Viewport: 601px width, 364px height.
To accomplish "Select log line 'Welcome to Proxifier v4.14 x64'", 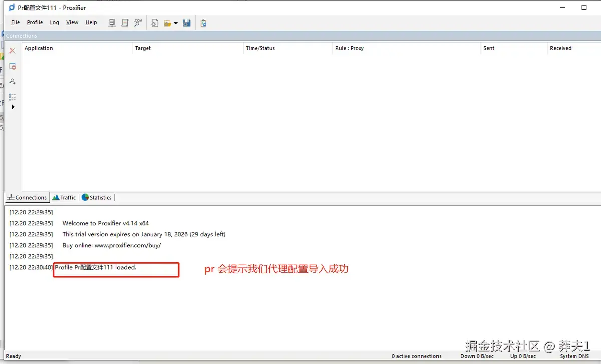I will click(x=106, y=223).
